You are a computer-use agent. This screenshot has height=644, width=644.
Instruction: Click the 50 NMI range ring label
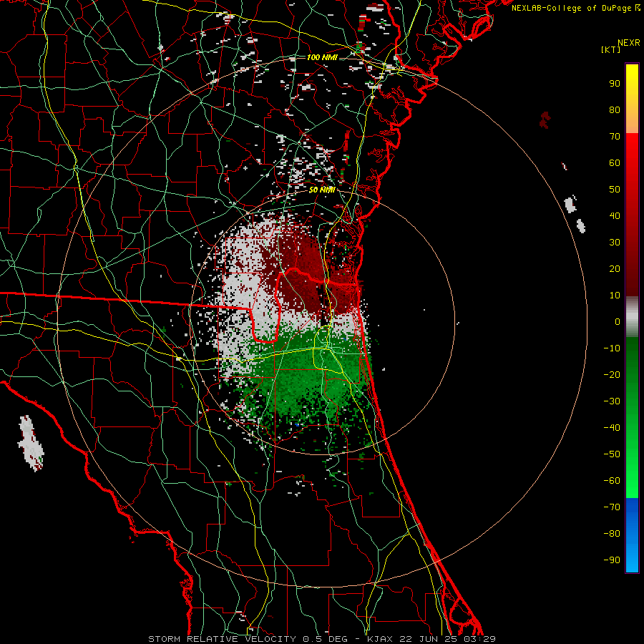coord(322,190)
